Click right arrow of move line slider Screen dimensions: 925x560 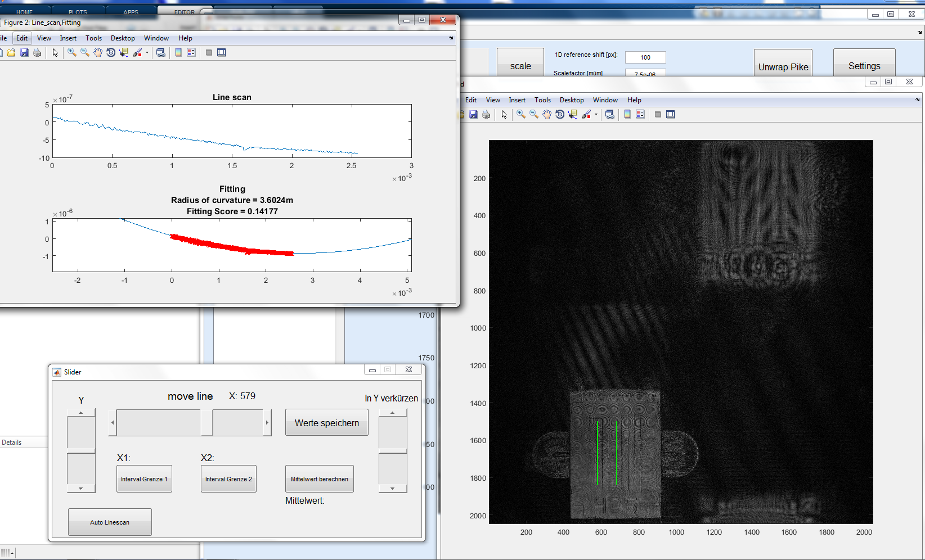267,422
